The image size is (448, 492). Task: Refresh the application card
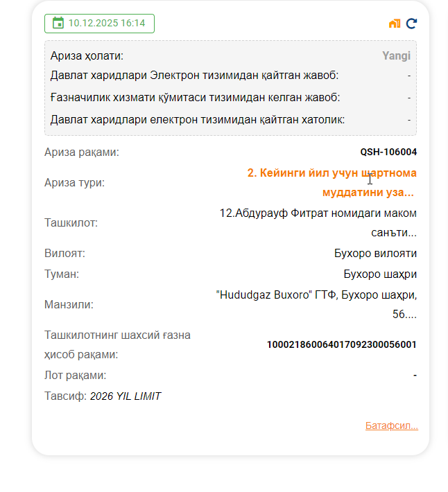pos(411,24)
